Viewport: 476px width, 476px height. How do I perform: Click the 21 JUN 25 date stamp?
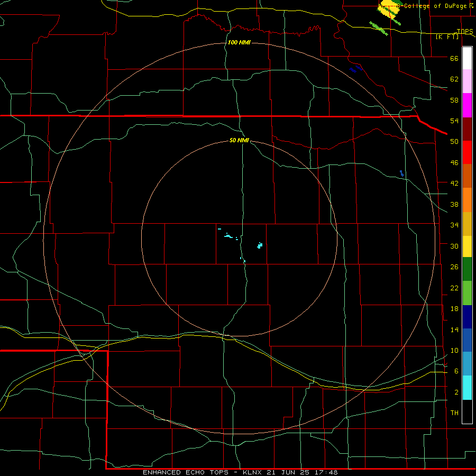[289, 472]
